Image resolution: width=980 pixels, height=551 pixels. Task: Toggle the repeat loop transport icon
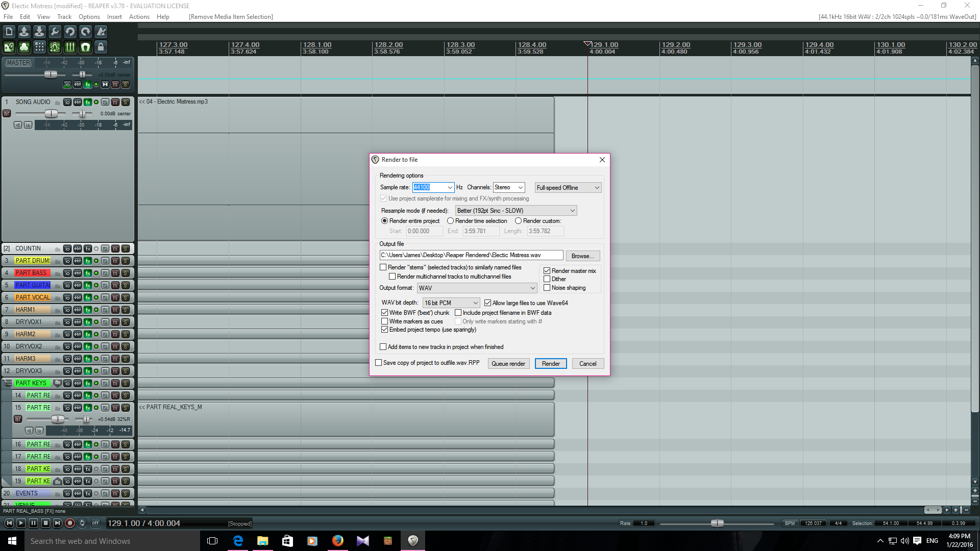[82, 523]
